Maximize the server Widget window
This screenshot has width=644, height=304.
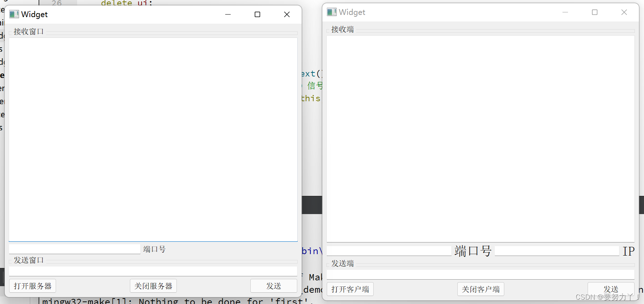pyautogui.click(x=257, y=14)
